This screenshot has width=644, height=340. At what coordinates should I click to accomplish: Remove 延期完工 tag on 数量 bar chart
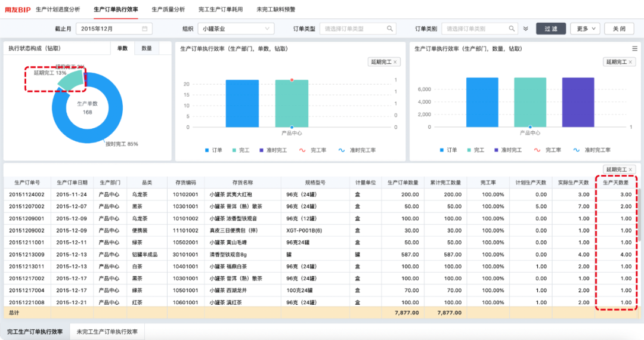(x=630, y=62)
